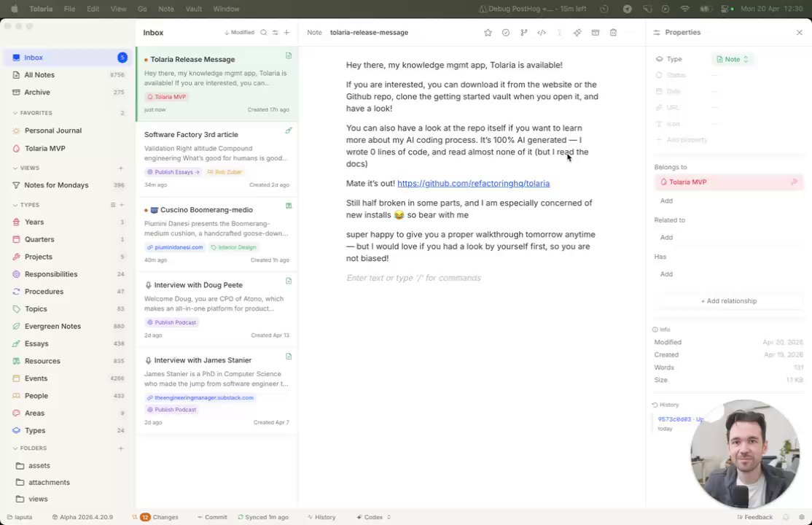Open History in the status bar
The height and width of the screenshot is (525, 812).
(x=321, y=517)
